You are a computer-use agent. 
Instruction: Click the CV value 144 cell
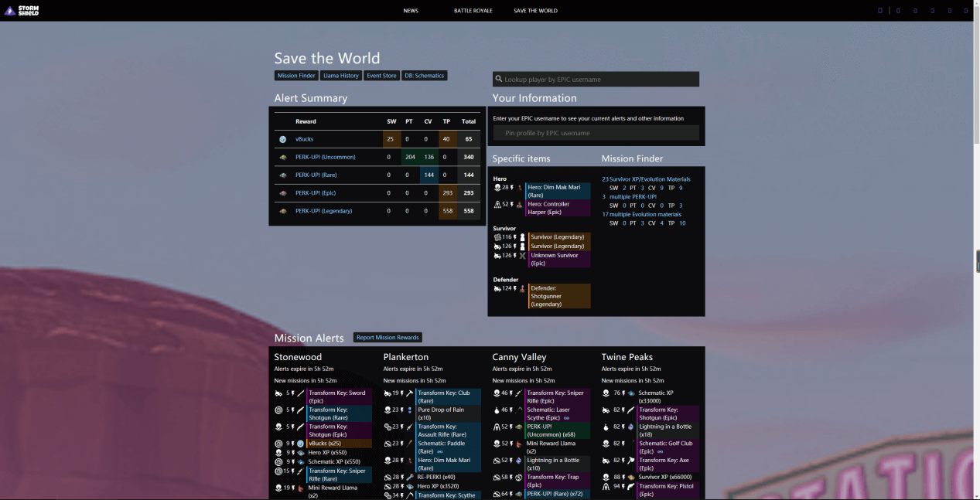pyautogui.click(x=429, y=175)
